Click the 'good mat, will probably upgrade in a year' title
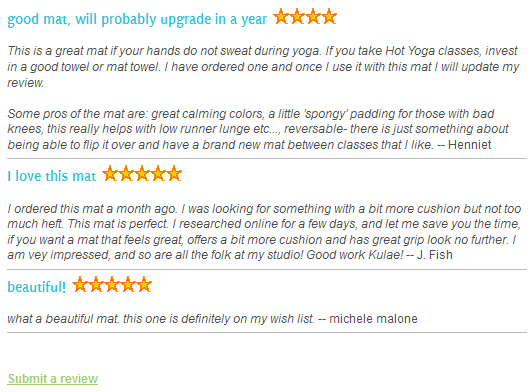The height and width of the screenshot is (392, 530). pyautogui.click(x=137, y=19)
